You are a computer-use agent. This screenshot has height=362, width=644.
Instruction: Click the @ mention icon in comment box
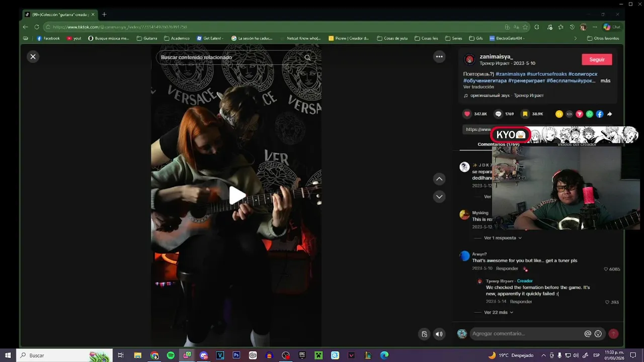pyautogui.click(x=588, y=334)
